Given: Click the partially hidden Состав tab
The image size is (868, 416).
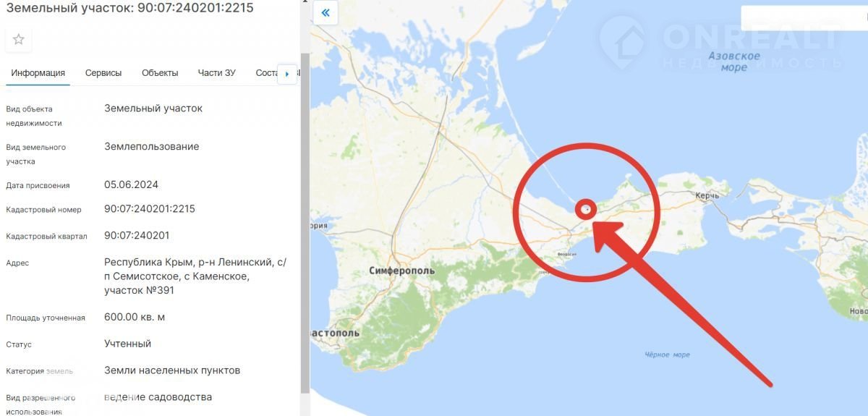Looking at the screenshot, I should point(266,73).
